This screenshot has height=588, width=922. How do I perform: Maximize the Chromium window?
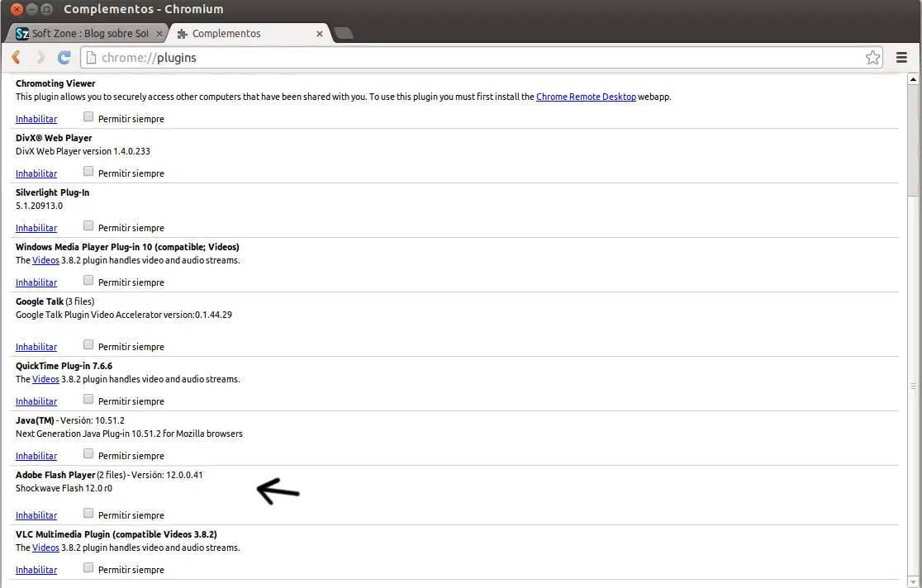pyautogui.click(x=48, y=9)
